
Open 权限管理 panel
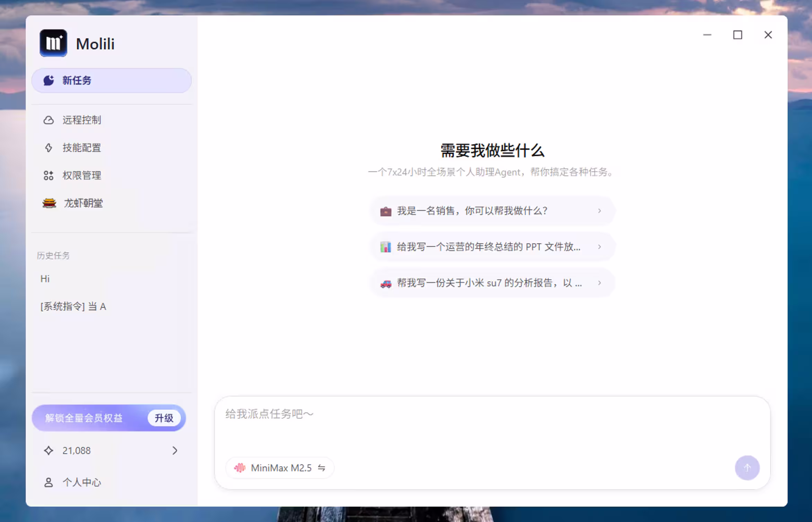pyautogui.click(x=82, y=176)
